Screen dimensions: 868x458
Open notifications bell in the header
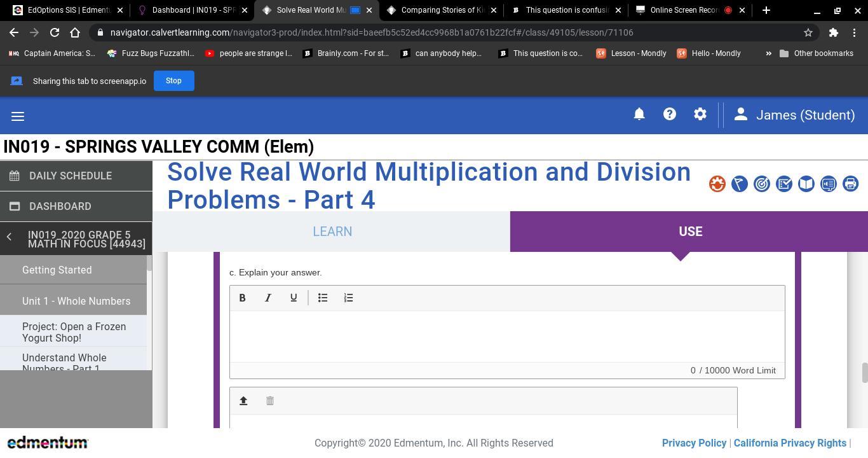(x=639, y=114)
